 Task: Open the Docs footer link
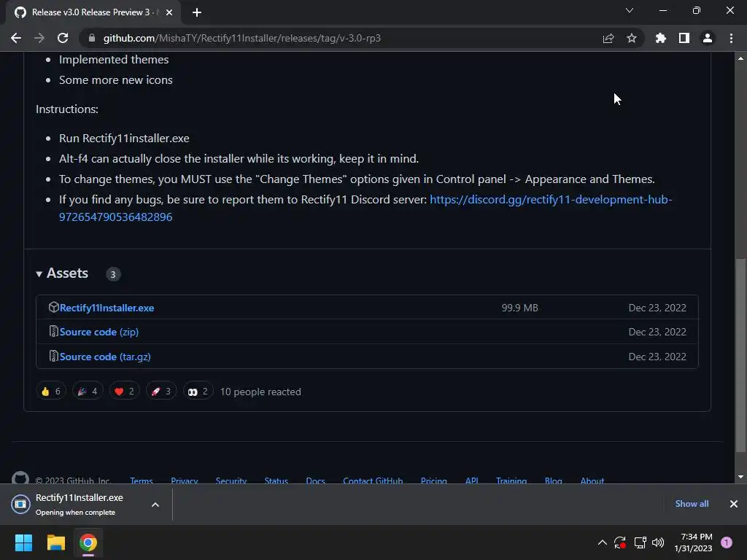click(315, 480)
